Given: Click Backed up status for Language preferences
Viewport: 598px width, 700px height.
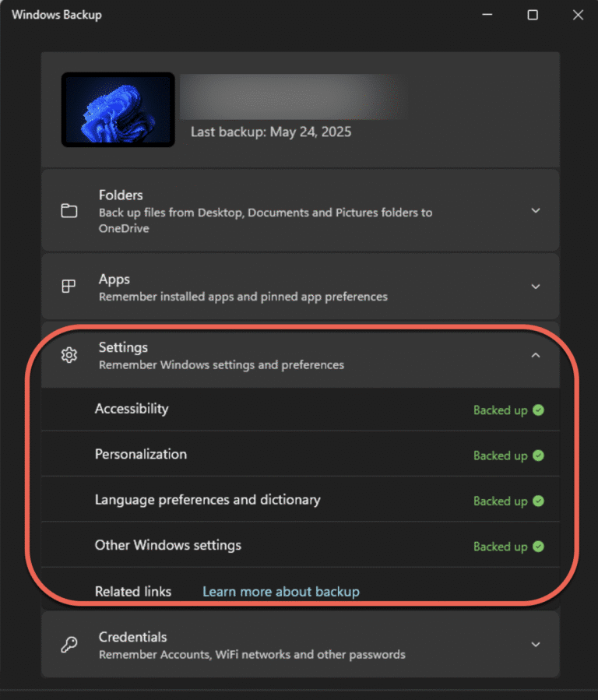Looking at the screenshot, I should (x=500, y=501).
